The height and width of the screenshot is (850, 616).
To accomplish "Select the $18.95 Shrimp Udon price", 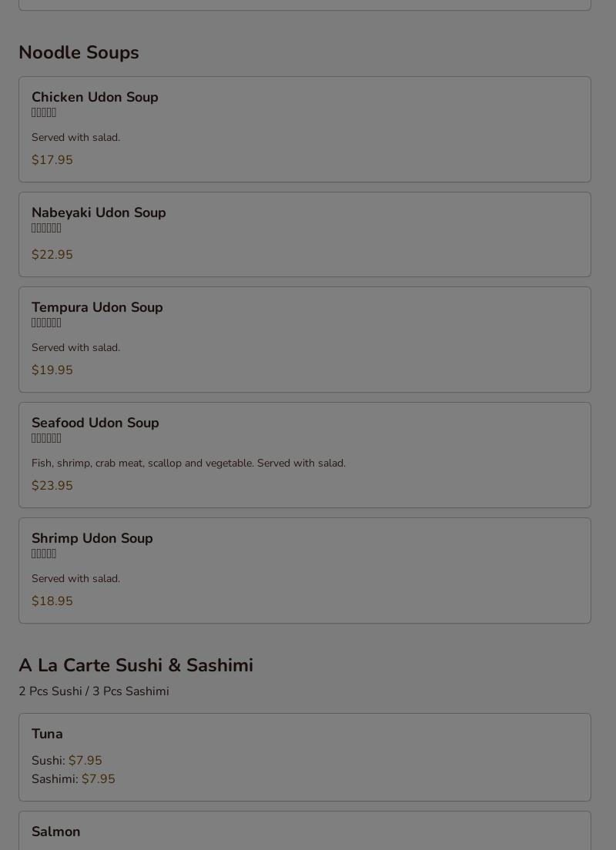I will click(52, 601).
